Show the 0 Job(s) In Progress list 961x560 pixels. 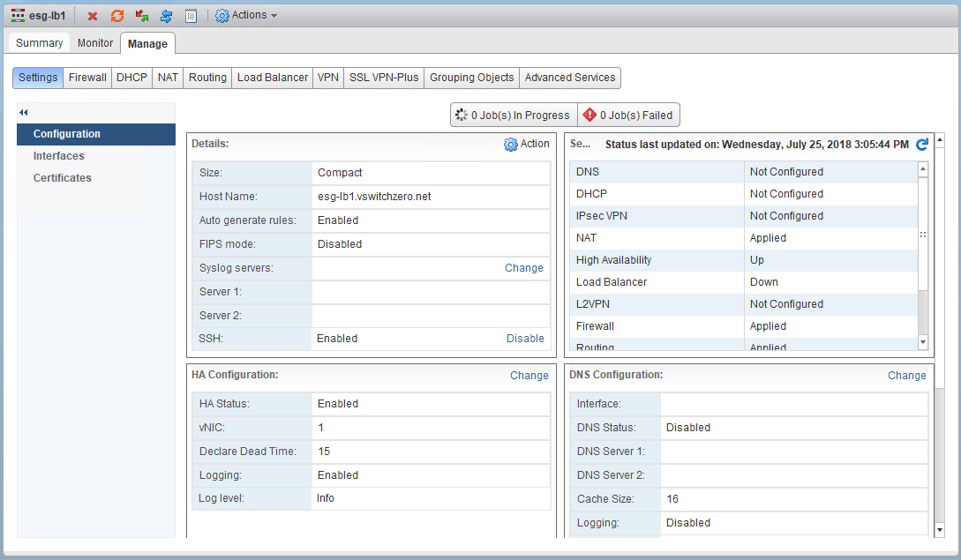[x=514, y=116]
